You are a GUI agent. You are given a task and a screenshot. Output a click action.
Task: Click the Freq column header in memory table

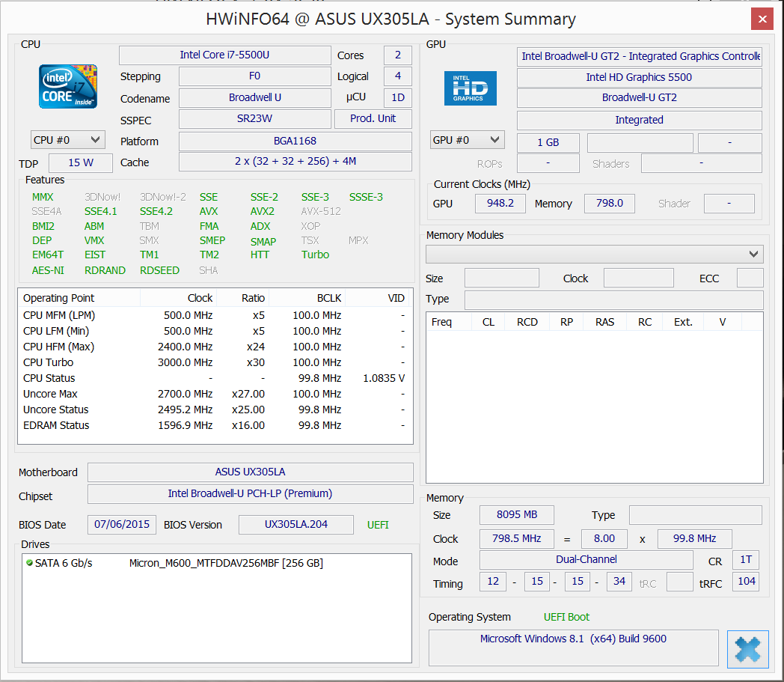(449, 322)
